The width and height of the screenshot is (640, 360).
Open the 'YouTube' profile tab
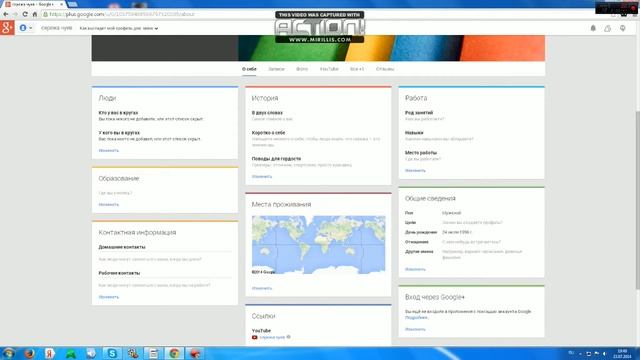[x=329, y=69]
